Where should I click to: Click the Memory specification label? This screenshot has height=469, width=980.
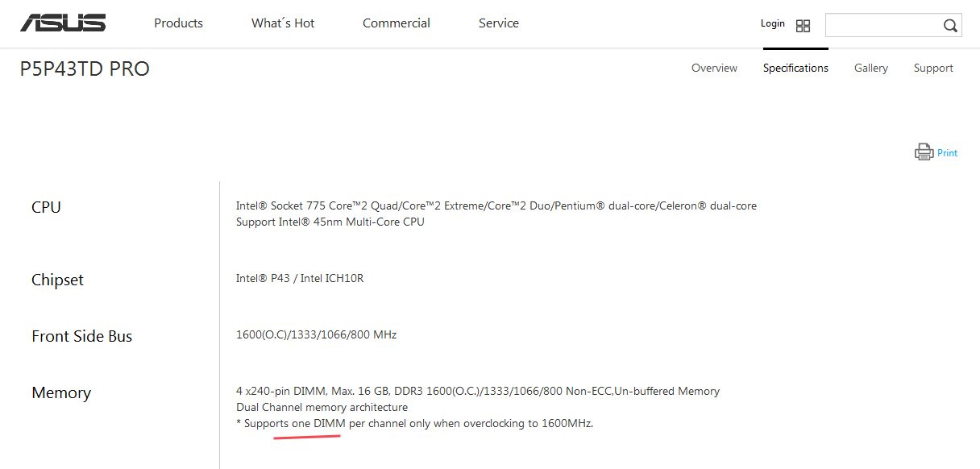pos(61,392)
